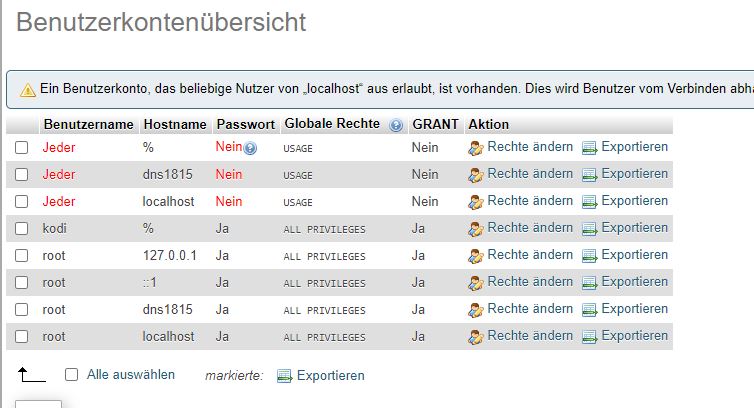Click the Alle auswählen label text

[x=131, y=374]
